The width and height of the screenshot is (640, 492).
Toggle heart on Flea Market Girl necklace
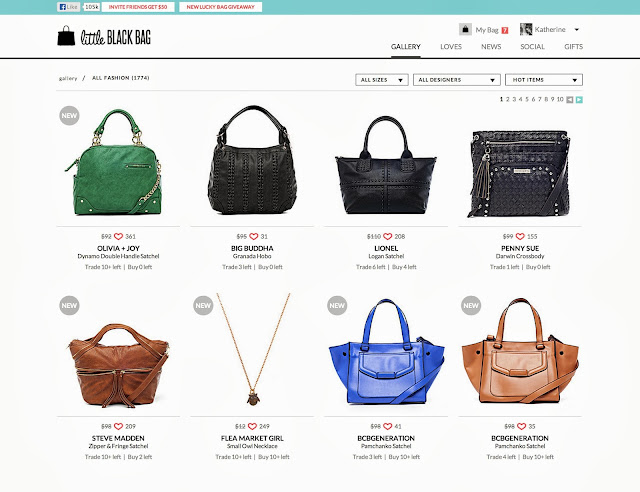(252, 426)
